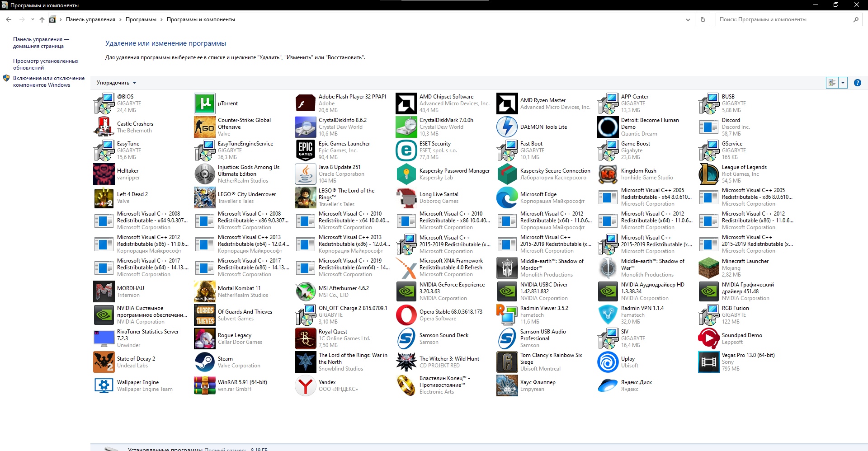Click the ESET Security icon
868x451 pixels.
[406, 150]
